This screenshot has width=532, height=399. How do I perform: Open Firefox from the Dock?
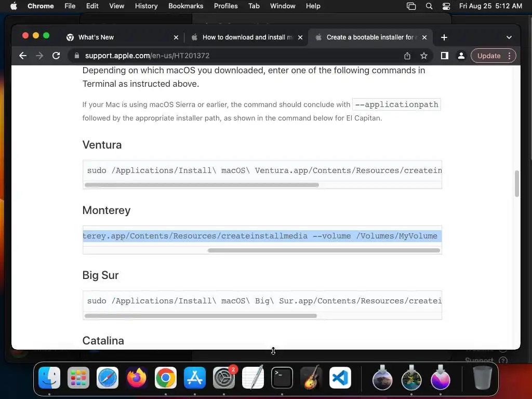pos(137,378)
